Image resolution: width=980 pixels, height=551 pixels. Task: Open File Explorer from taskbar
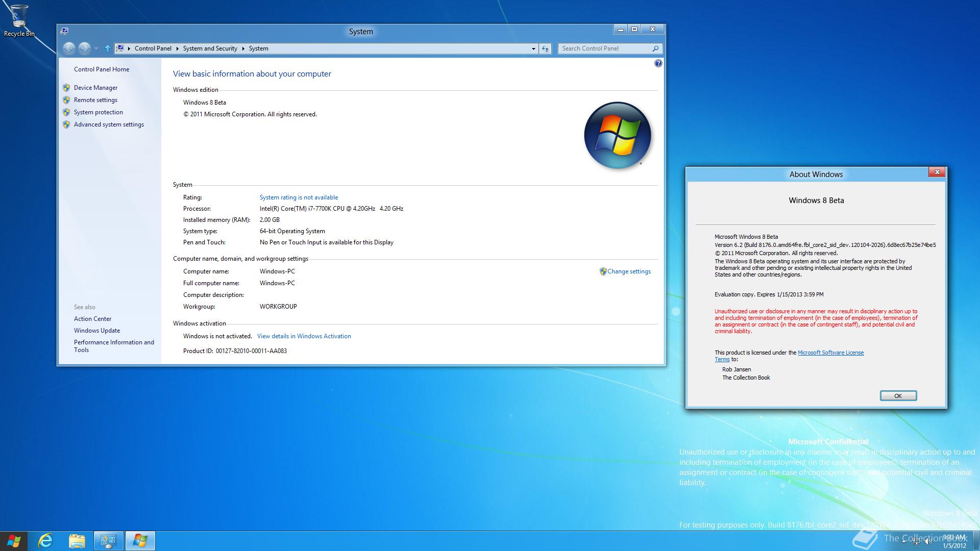(77, 541)
